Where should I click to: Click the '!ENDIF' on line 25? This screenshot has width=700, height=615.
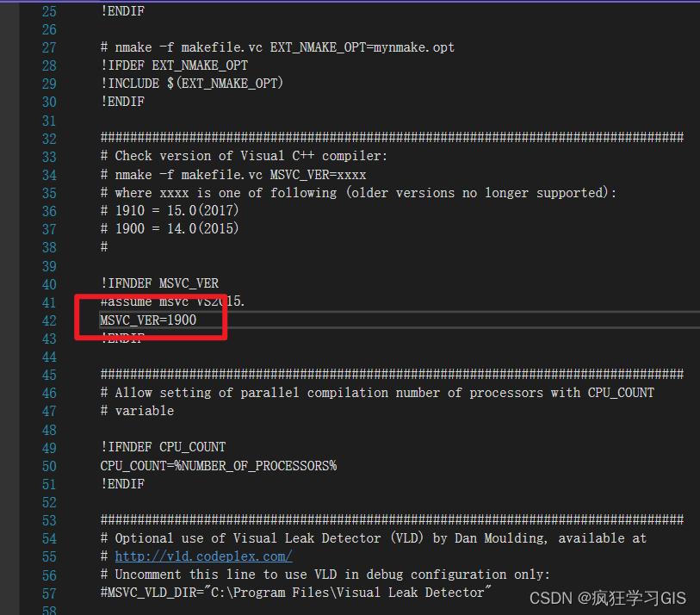coord(122,10)
